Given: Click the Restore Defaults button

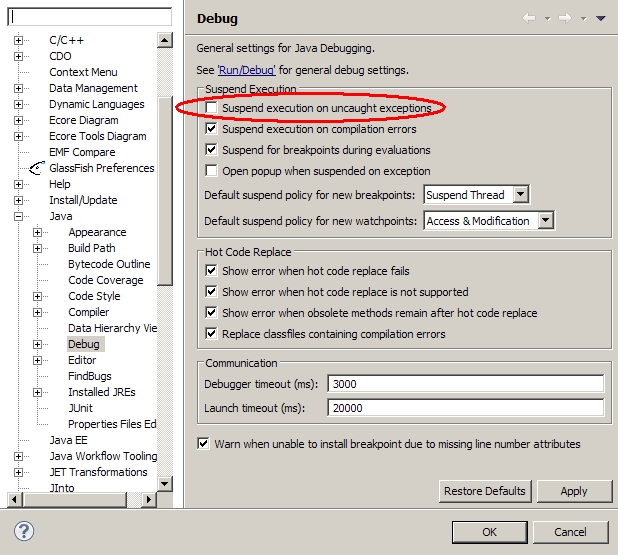Looking at the screenshot, I should 485,491.
